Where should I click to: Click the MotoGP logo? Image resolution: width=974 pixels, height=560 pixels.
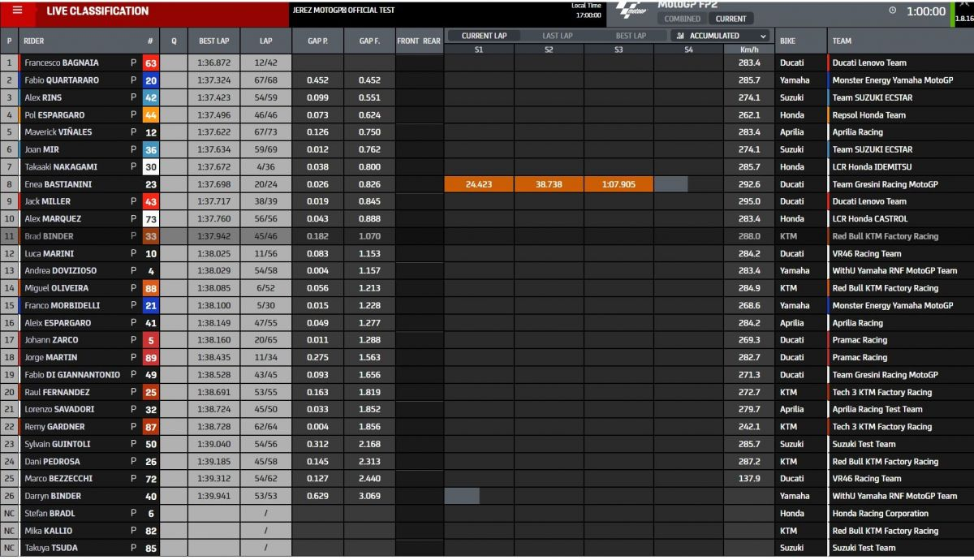631,11
